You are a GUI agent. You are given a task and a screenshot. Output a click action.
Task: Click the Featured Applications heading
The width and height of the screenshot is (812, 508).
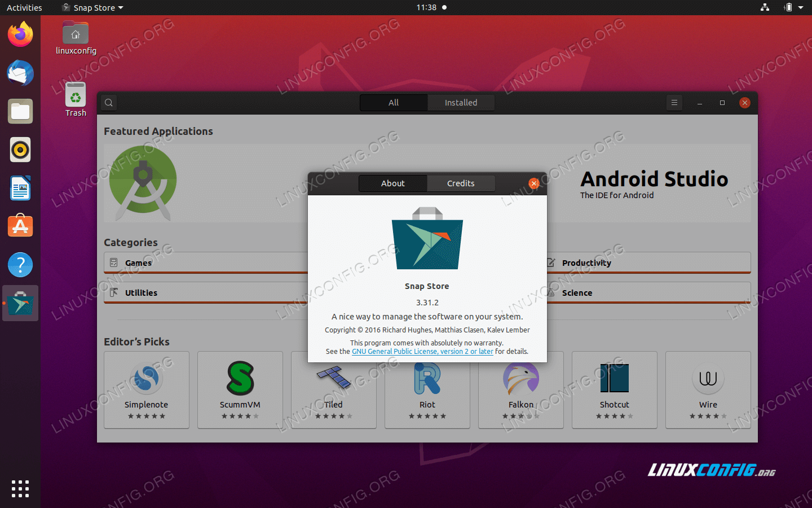[x=158, y=132]
